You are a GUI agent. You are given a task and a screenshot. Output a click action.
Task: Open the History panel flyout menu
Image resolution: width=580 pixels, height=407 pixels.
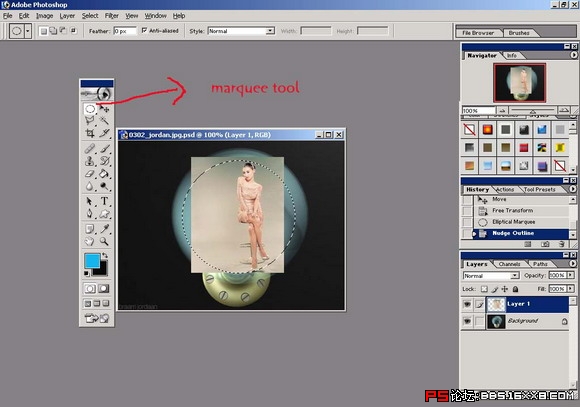tap(573, 189)
